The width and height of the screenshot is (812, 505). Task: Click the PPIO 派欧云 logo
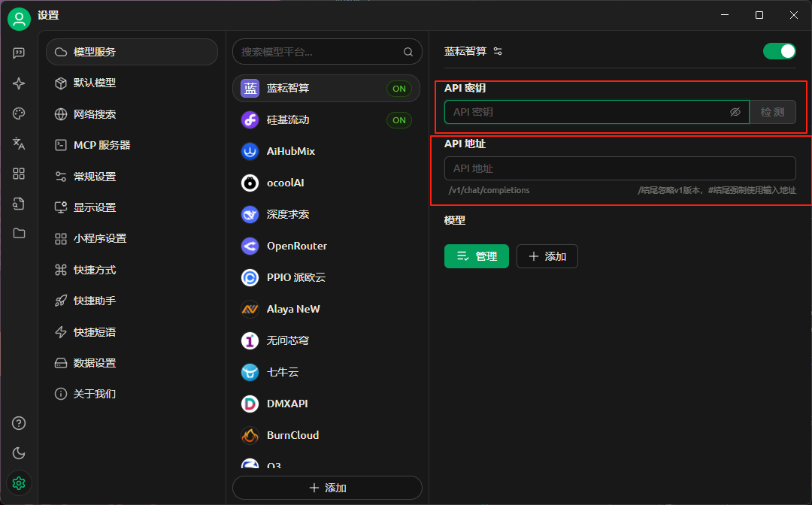[x=250, y=277]
